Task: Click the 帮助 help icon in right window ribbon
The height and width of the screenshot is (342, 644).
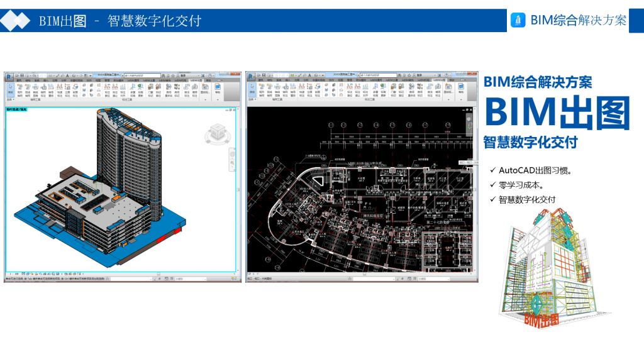Action: pos(460,89)
